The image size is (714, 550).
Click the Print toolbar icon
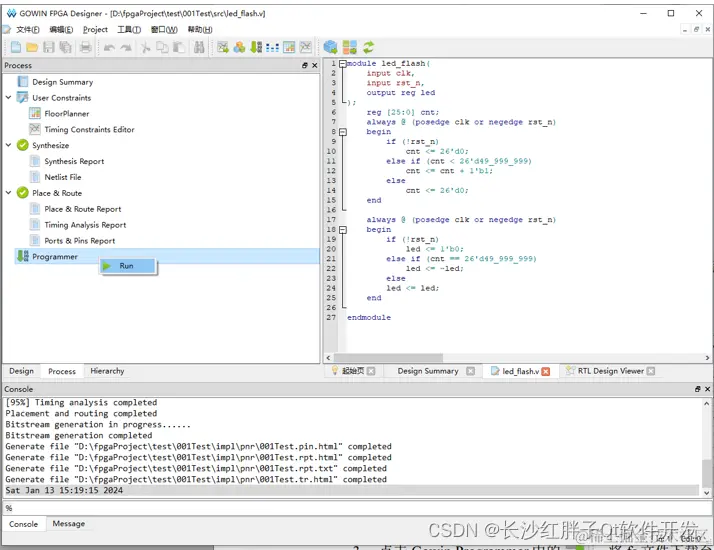pos(86,47)
